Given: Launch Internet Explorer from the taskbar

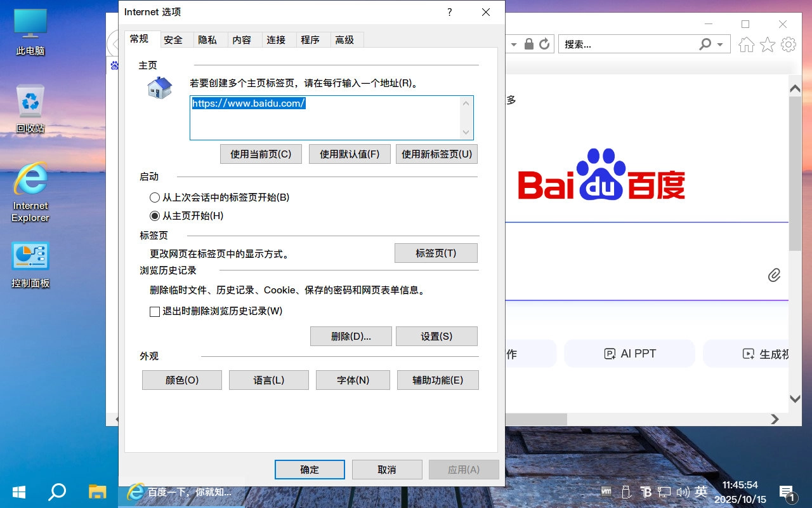Looking at the screenshot, I should [x=136, y=491].
